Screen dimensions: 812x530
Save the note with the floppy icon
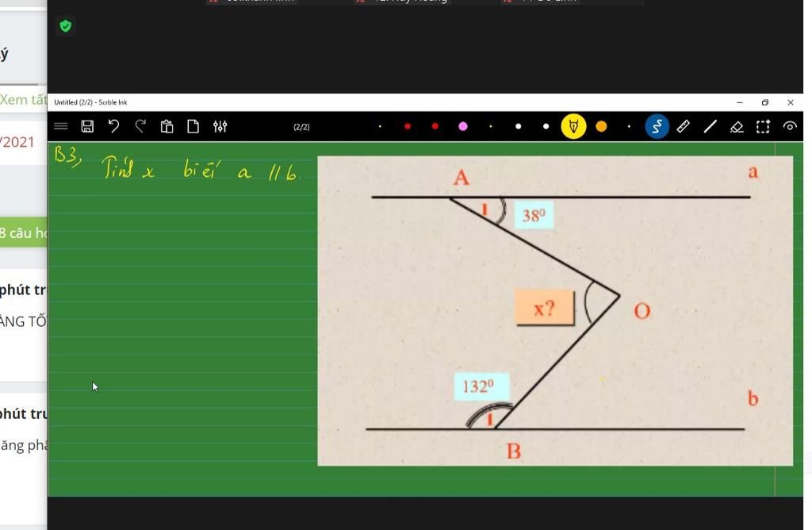tap(87, 126)
